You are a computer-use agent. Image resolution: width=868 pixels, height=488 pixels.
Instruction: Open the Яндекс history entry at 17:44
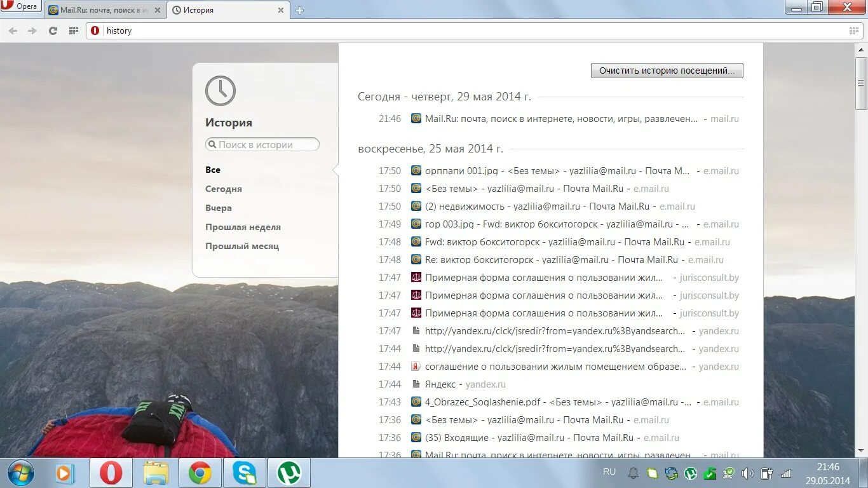(x=440, y=384)
